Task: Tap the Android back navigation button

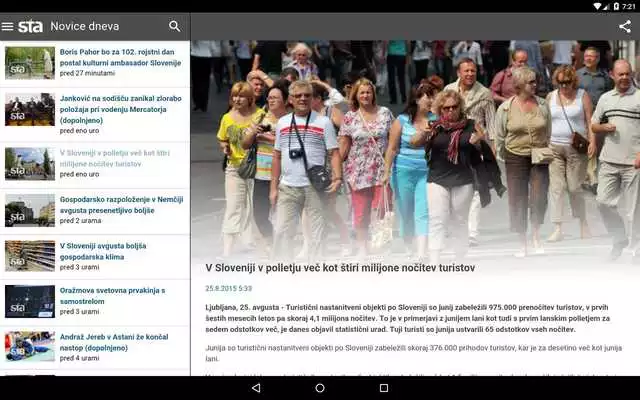Action: click(x=256, y=388)
